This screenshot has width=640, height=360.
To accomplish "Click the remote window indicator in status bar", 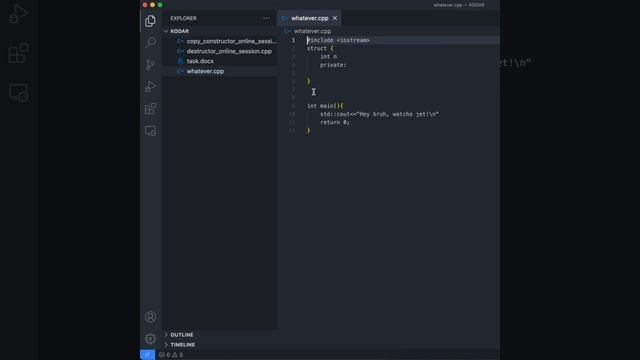I will (x=147, y=355).
